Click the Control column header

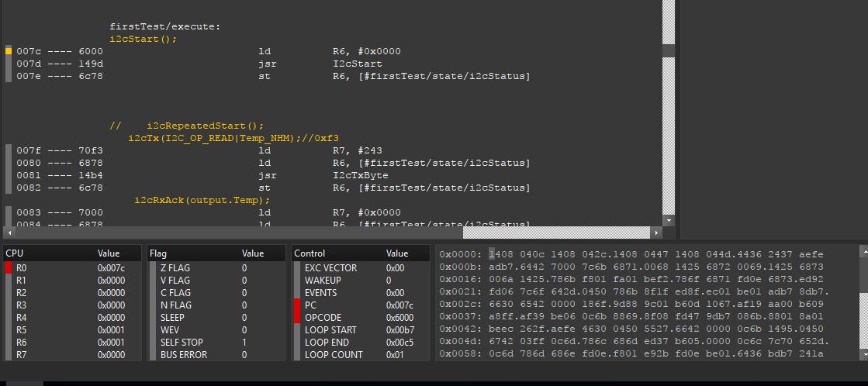click(x=310, y=253)
